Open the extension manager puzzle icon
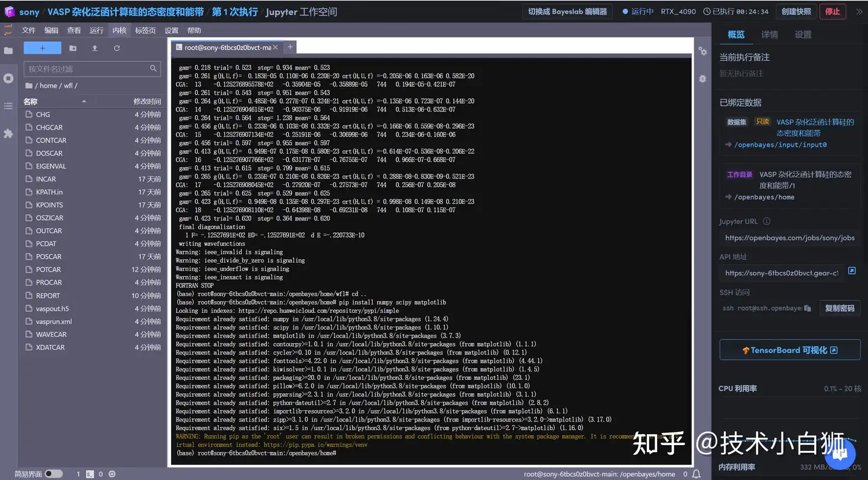Screen dimensions: 868x480 coord(8,133)
